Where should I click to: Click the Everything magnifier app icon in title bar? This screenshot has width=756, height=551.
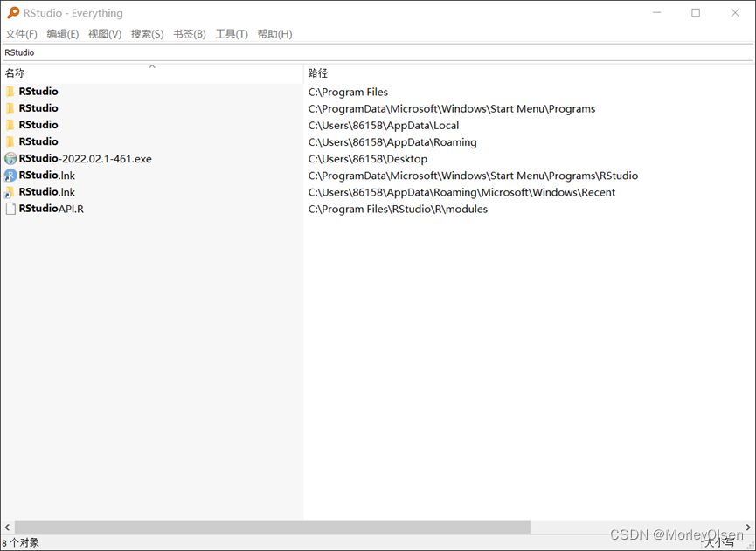(x=13, y=13)
